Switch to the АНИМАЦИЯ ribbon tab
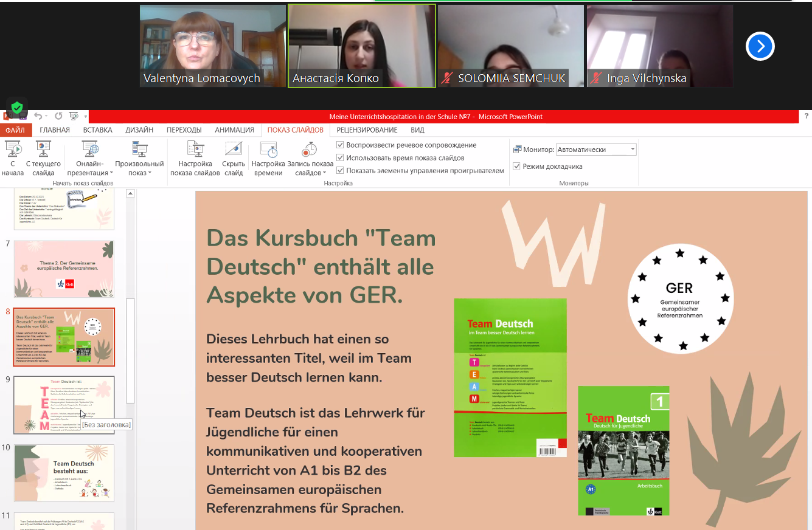Screen dimensions: 812x530 (234, 130)
